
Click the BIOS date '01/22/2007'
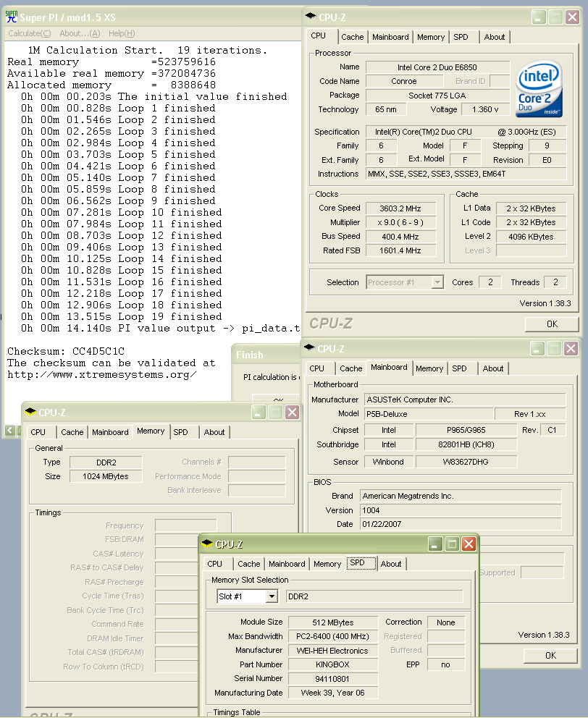click(x=461, y=524)
